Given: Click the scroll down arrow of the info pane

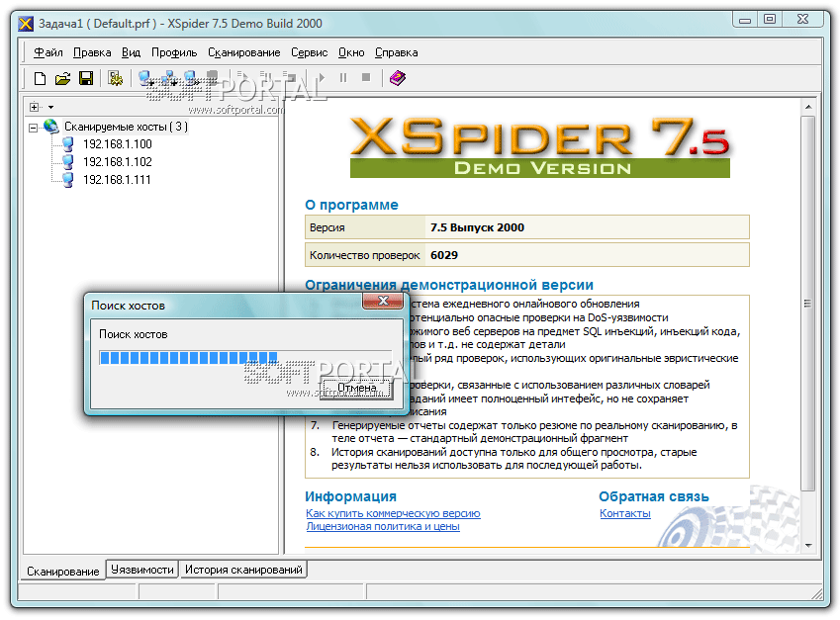Looking at the screenshot, I should [x=808, y=545].
